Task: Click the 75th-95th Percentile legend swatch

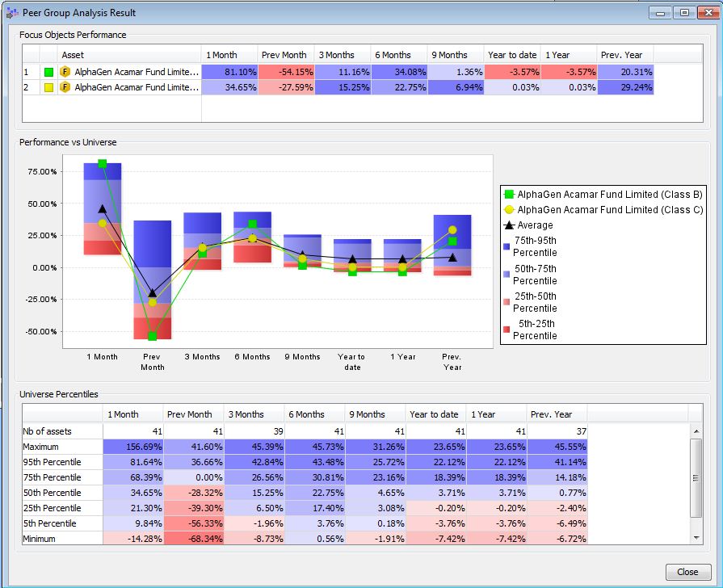Action: coord(507,246)
